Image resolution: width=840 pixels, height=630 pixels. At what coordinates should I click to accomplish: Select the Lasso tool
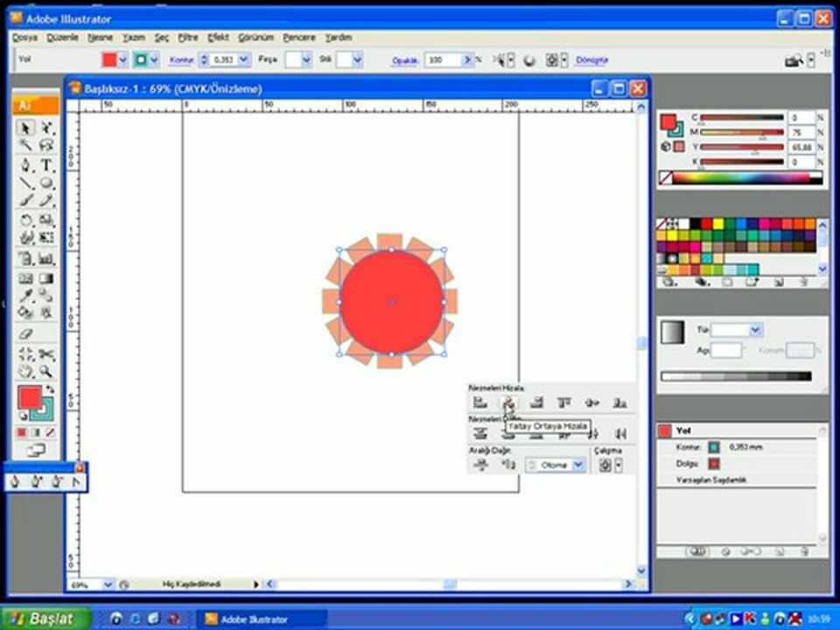click(x=47, y=144)
